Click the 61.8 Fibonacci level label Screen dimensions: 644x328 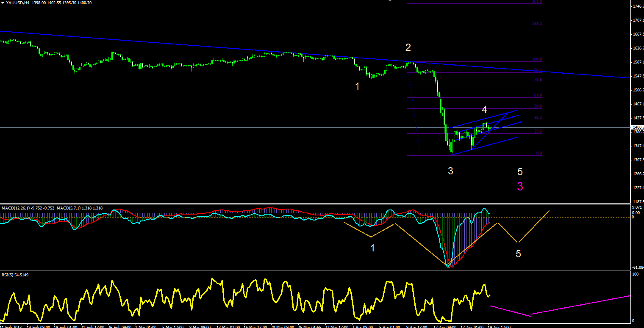click(x=538, y=95)
